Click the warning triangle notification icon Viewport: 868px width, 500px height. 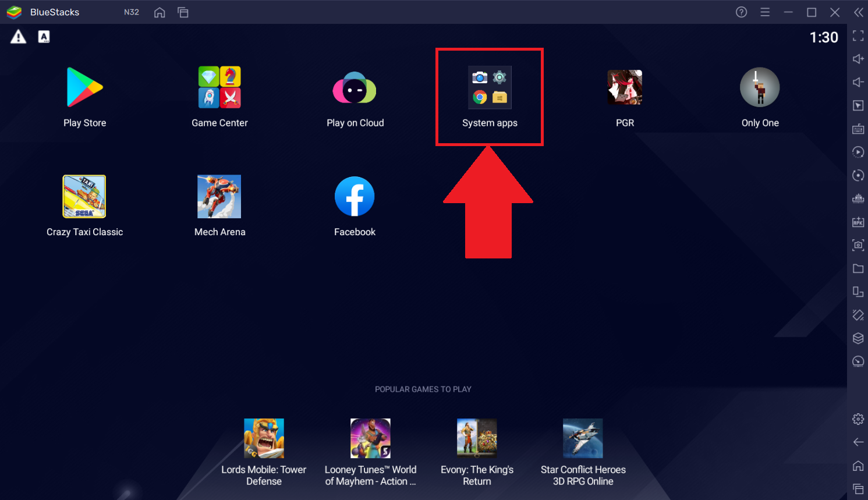18,37
